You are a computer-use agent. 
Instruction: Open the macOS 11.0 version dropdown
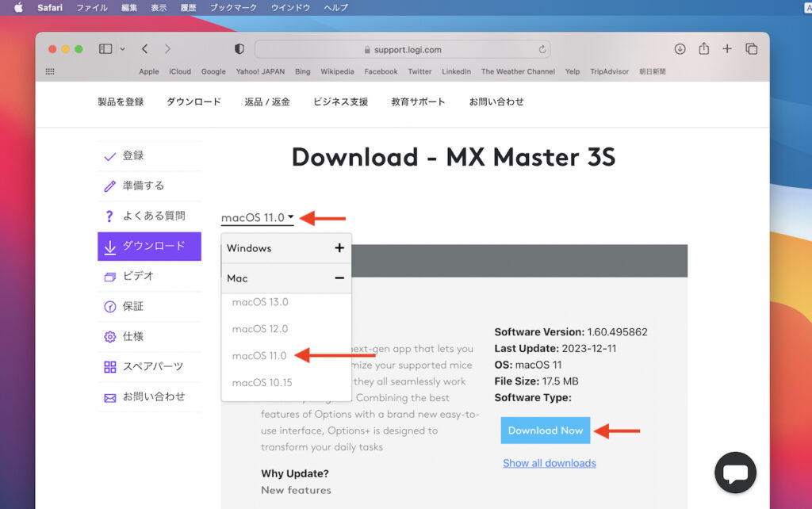(257, 215)
